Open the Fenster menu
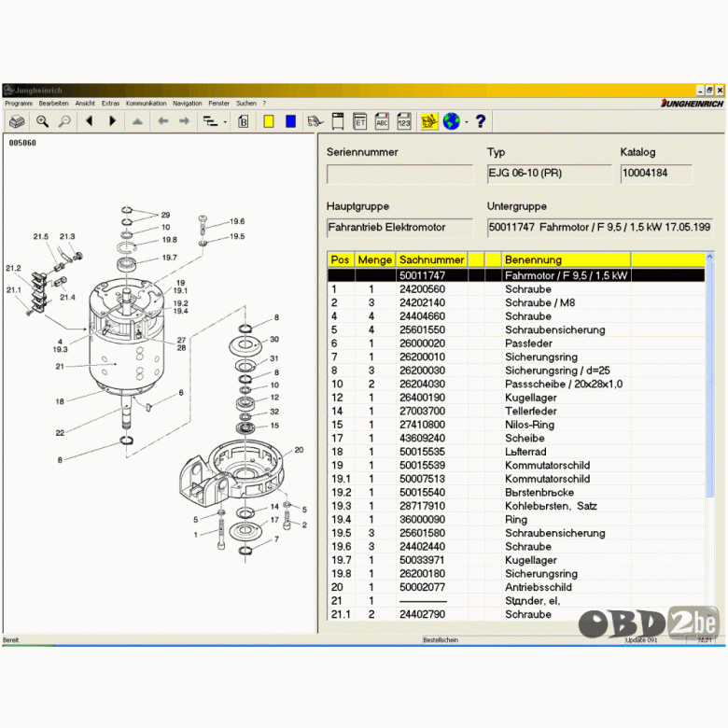The height and width of the screenshot is (728, 728). click(x=218, y=104)
